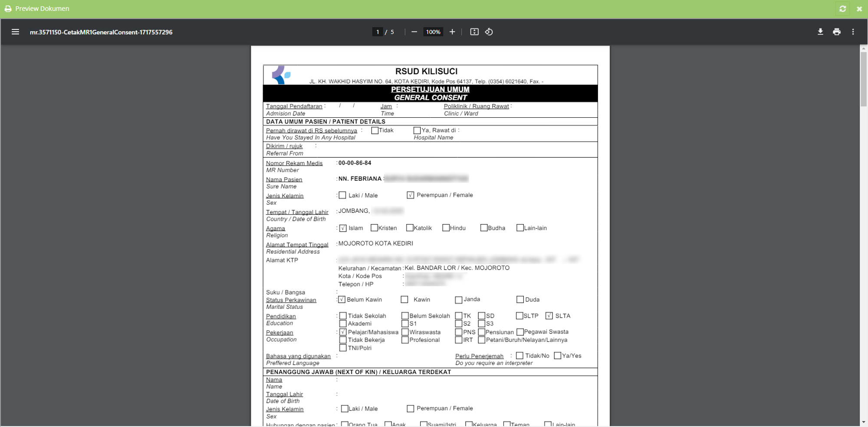Check the Tidak Bekerja occupation checkbox
Viewport: 868px width, 427px height.
(x=343, y=340)
